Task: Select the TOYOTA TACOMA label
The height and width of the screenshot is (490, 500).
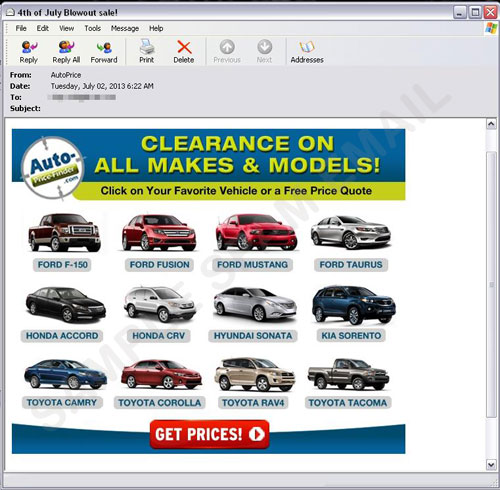Action: (348, 403)
